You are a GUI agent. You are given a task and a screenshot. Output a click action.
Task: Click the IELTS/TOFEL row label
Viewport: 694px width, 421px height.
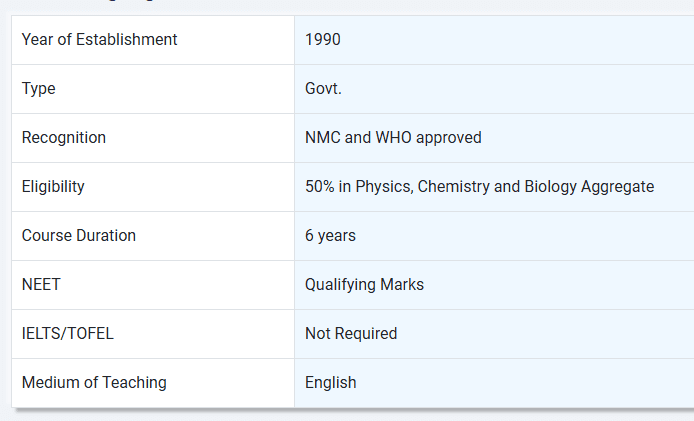point(68,334)
